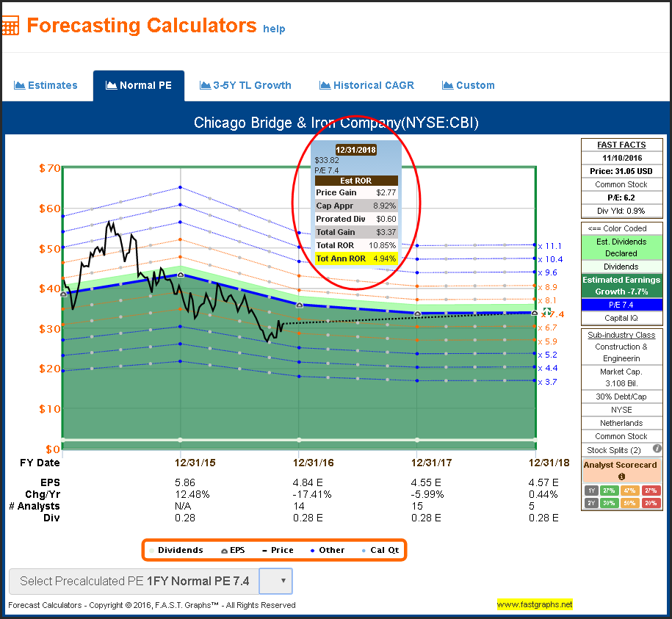Click the www.fastgraphs.net link
The height and width of the screenshot is (619, 672).
(x=535, y=604)
